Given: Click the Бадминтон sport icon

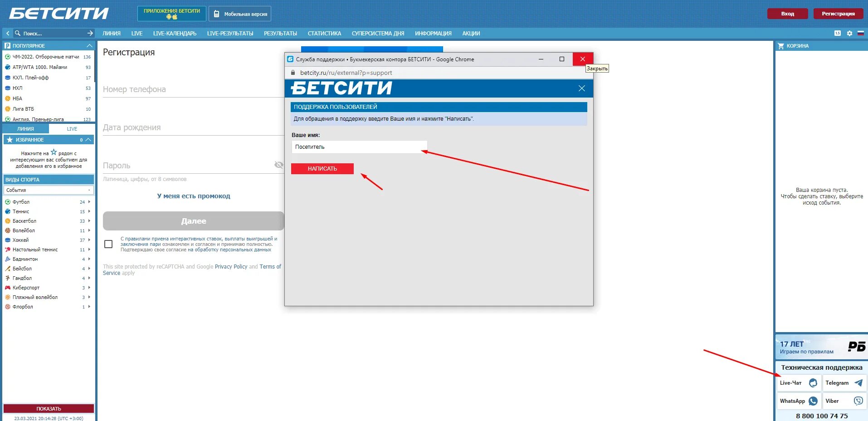Looking at the screenshot, I should coord(8,259).
